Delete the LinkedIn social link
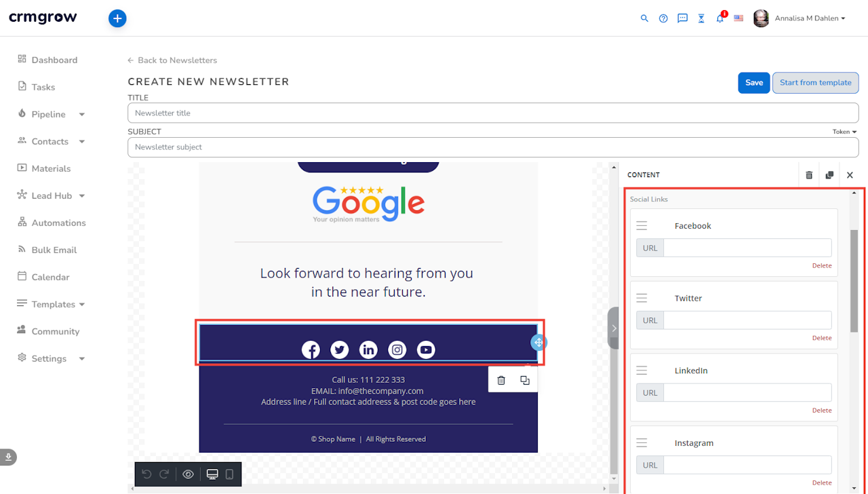 tap(822, 411)
